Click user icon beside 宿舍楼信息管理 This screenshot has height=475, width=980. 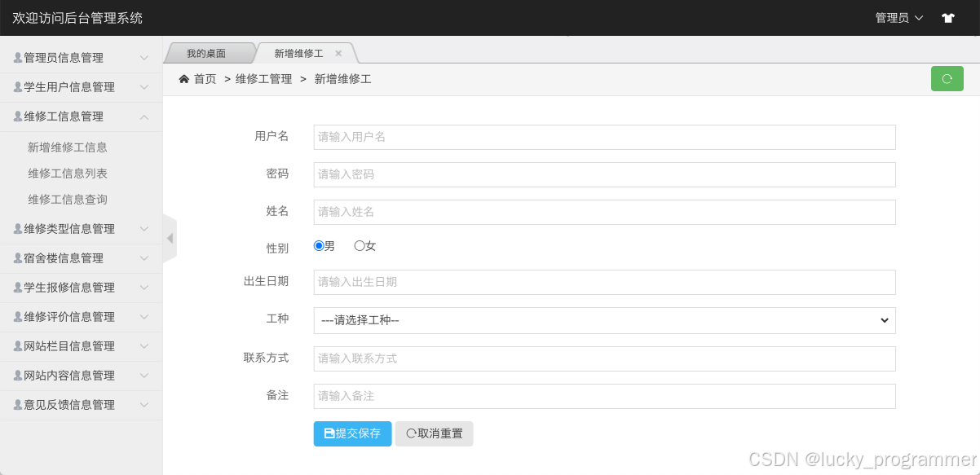click(x=18, y=258)
